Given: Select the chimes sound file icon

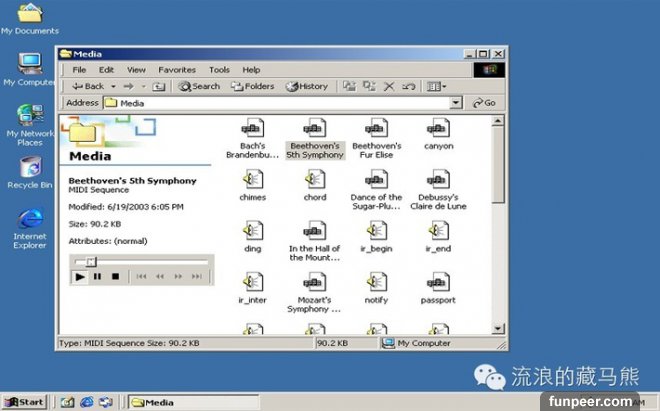Looking at the screenshot, I should 253,179.
